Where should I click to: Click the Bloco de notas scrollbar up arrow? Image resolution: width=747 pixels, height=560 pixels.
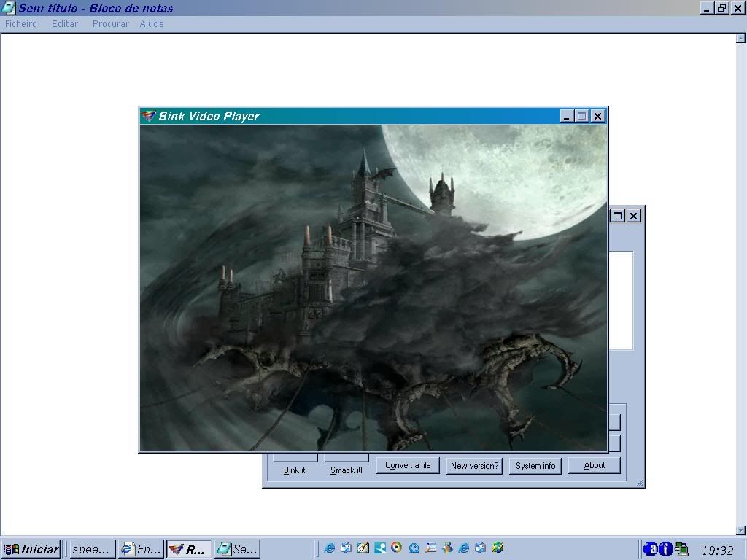(741, 39)
